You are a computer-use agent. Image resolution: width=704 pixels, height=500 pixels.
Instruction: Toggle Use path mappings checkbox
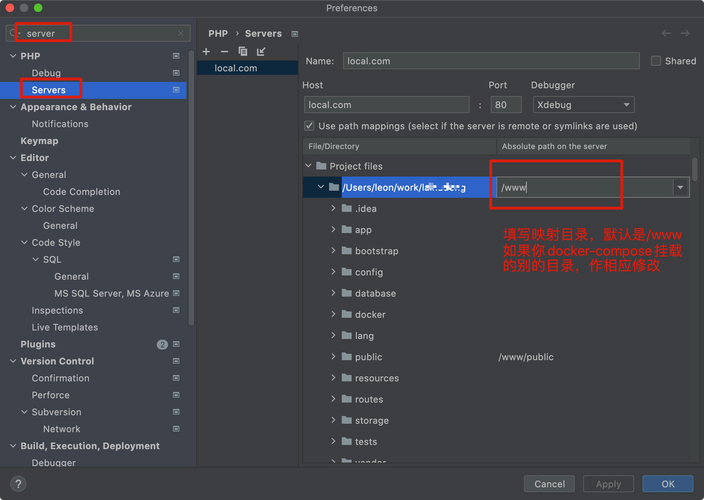(x=309, y=126)
